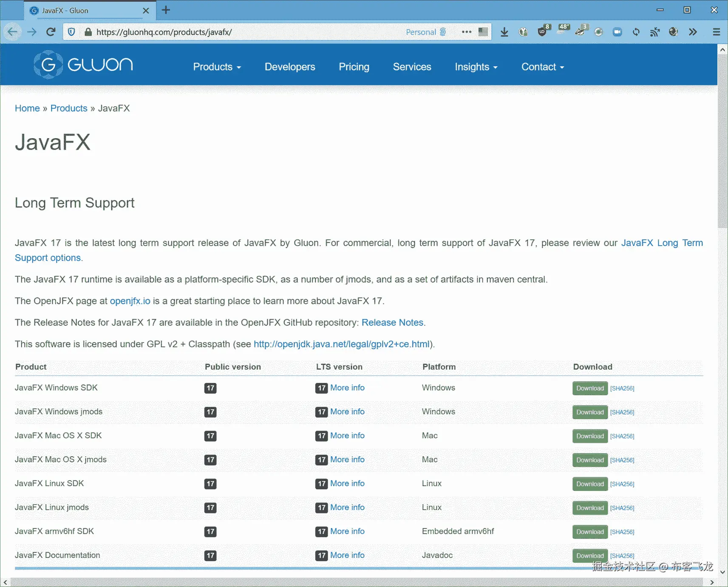The width and height of the screenshot is (728, 587).
Task: Download the JavaFX Linux SDK
Action: 590,484
